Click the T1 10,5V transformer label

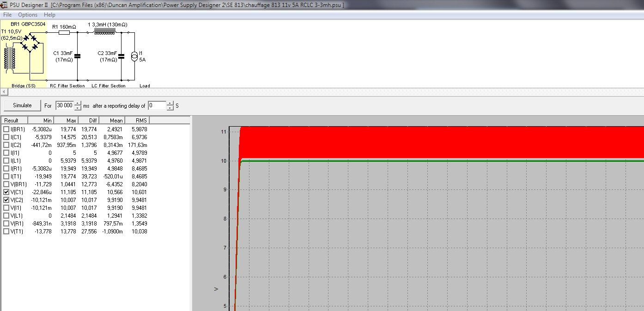point(12,35)
